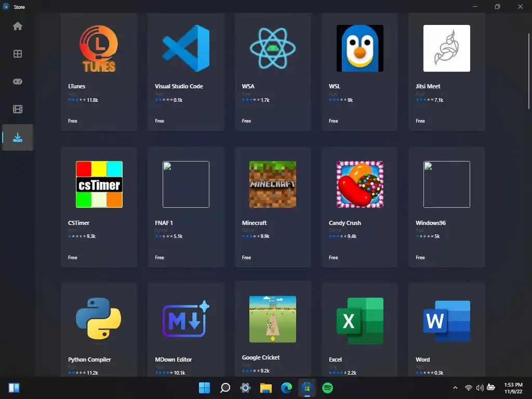
Task: Click the WSA atom icon
Action: [x=273, y=48]
